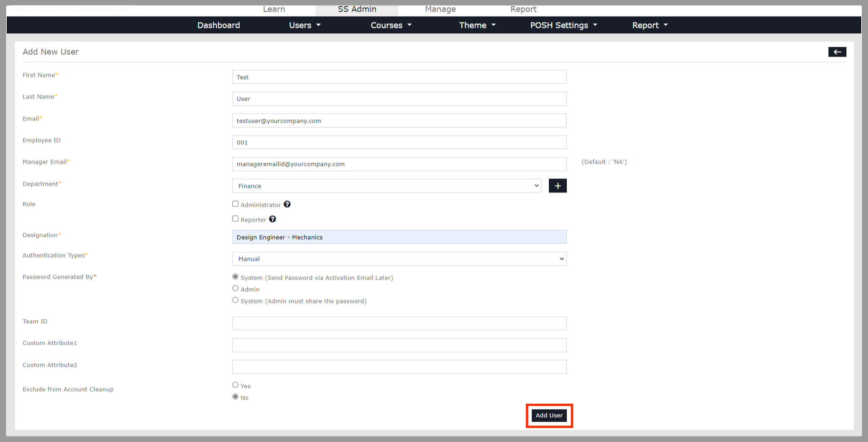Choose System (Admin must share the password)

coord(235,300)
